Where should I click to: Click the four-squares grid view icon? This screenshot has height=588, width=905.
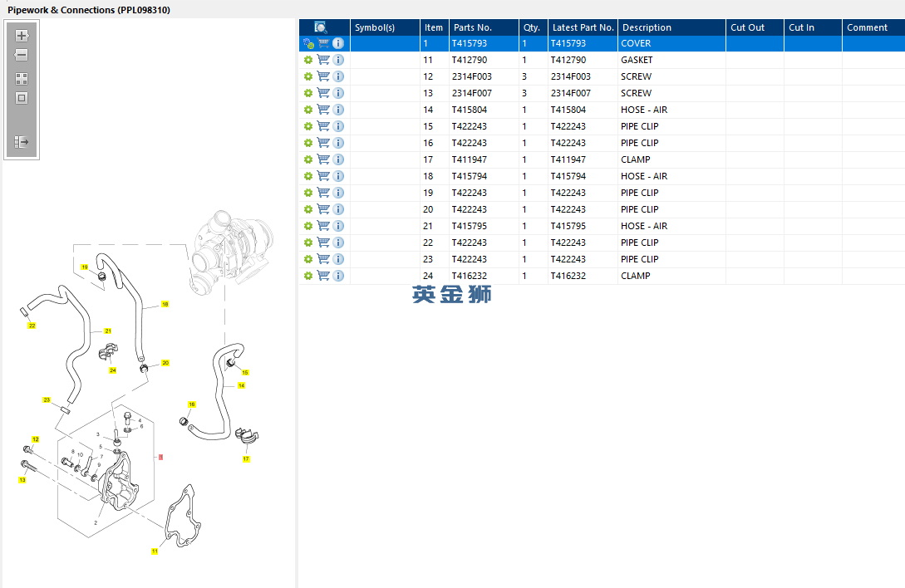pyautogui.click(x=22, y=79)
